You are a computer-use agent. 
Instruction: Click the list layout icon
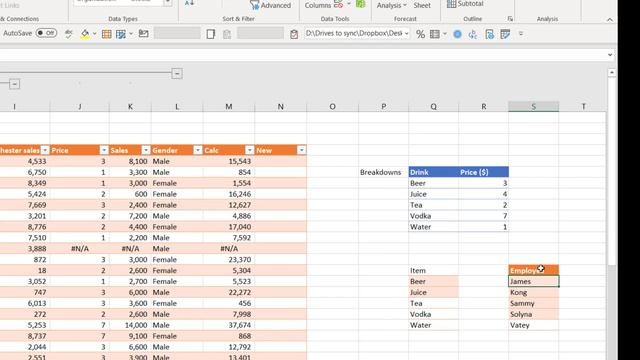(x=435, y=34)
